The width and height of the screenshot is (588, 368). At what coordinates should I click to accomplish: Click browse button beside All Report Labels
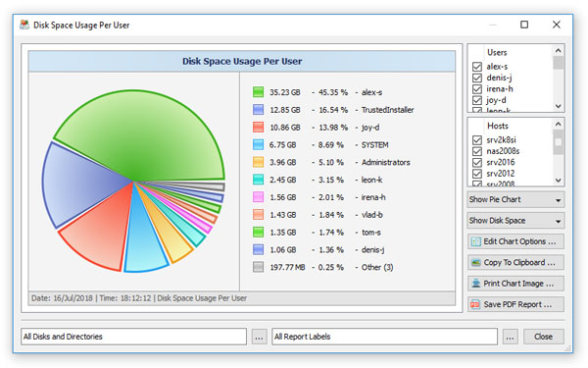tap(510, 337)
